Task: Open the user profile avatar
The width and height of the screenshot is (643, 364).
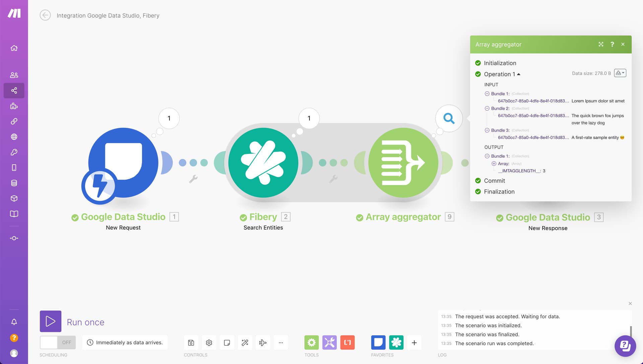Action: [14, 353]
